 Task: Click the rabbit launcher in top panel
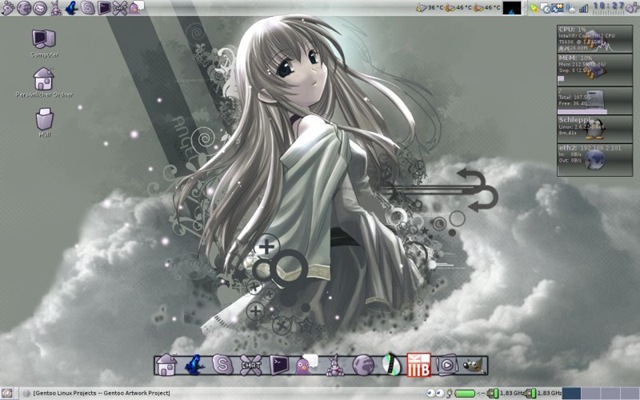tap(56, 8)
